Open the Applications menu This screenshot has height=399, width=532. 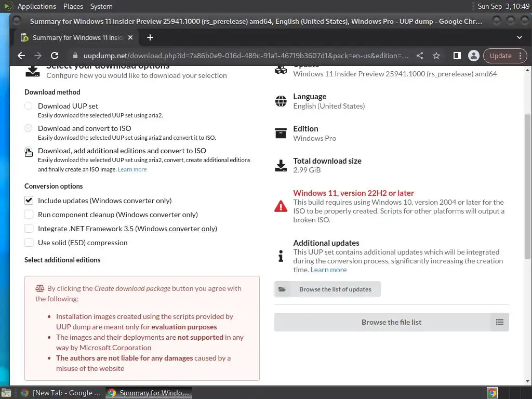pyautogui.click(x=37, y=6)
